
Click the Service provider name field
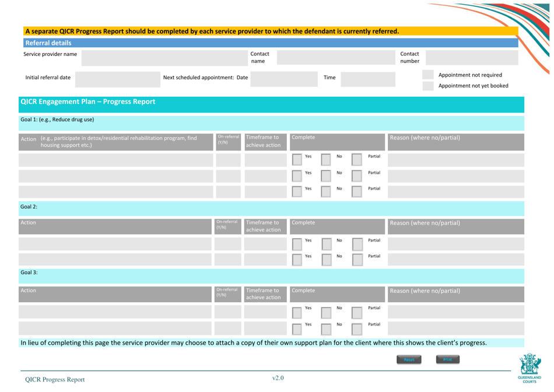pos(163,58)
